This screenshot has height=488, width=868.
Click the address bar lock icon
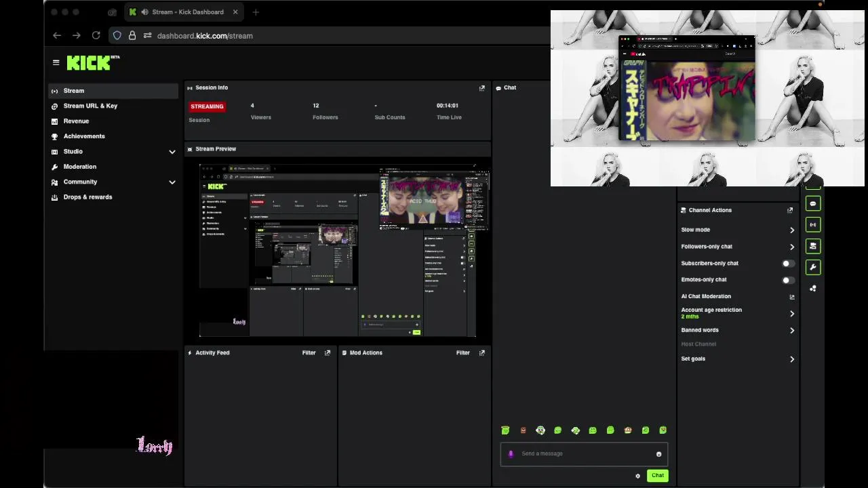coord(132,35)
